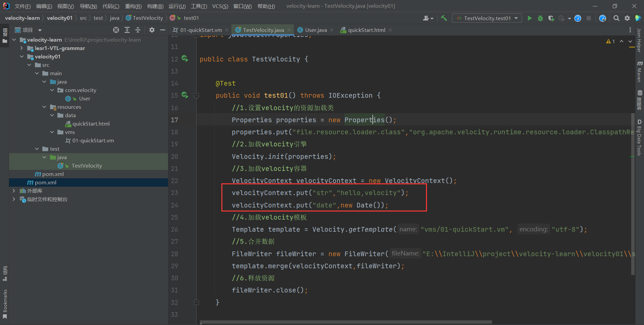Screen dimensions: 644x325
Task: Click test01 breadcrumb in navigation bar
Action: coord(191,18)
